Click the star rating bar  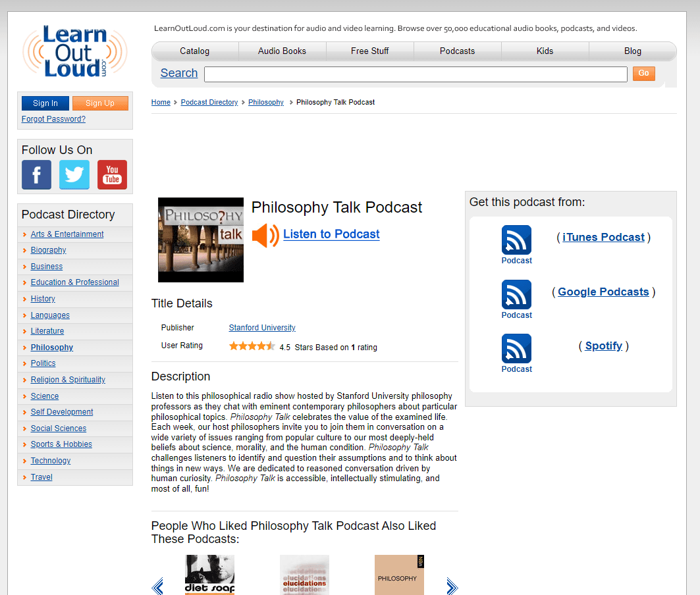point(252,346)
